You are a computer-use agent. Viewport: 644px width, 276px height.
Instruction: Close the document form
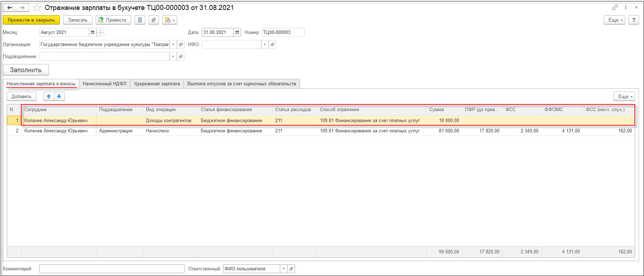coord(637,7)
